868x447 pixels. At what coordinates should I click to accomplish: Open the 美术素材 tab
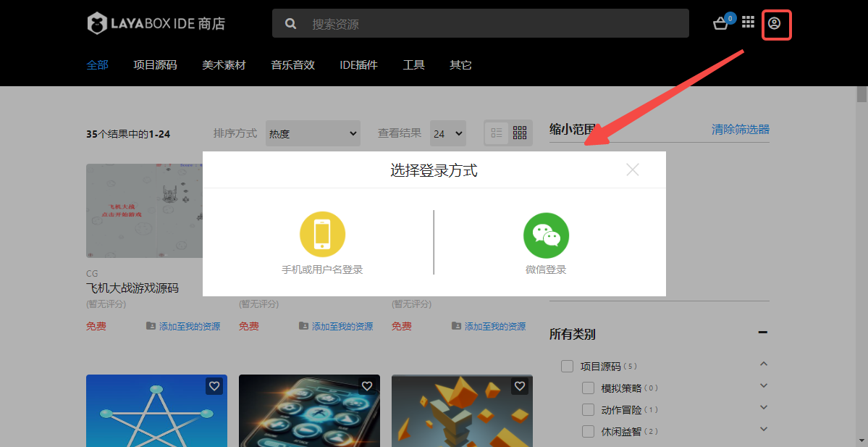click(224, 64)
